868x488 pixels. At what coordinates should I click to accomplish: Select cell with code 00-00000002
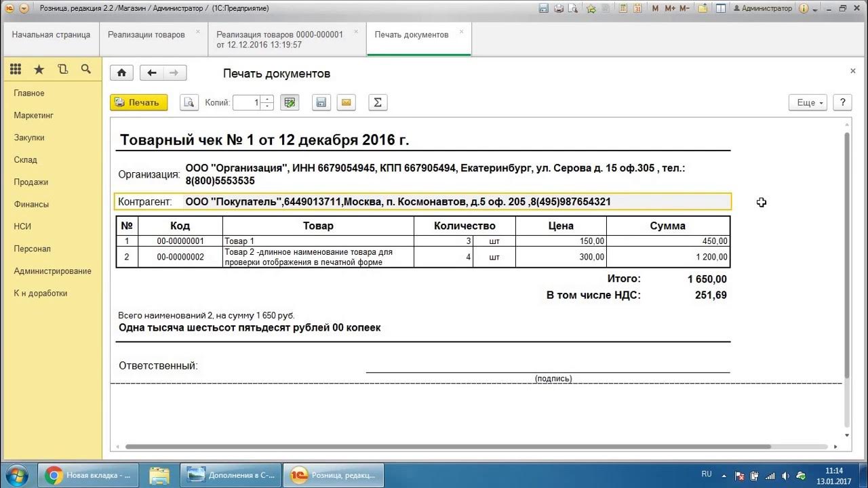click(x=180, y=257)
